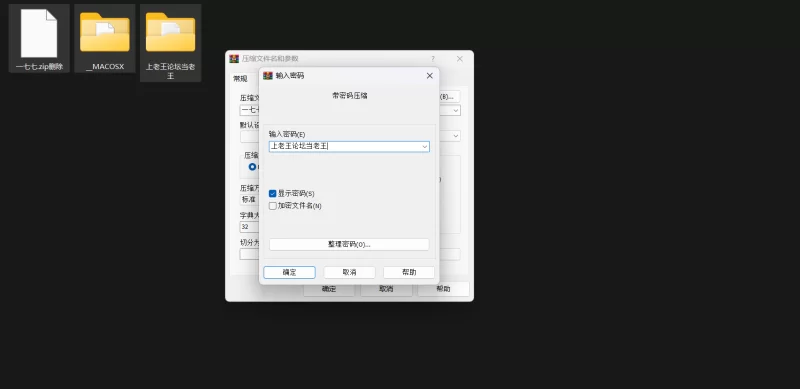
Task: Select the radio button in the 压缩文件名和参数 dialog
Action: pos(252,167)
